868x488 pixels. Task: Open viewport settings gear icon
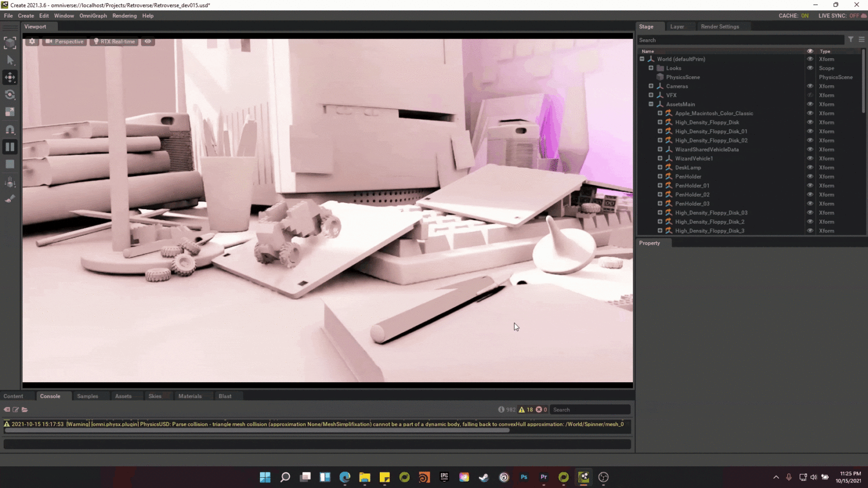(x=32, y=41)
